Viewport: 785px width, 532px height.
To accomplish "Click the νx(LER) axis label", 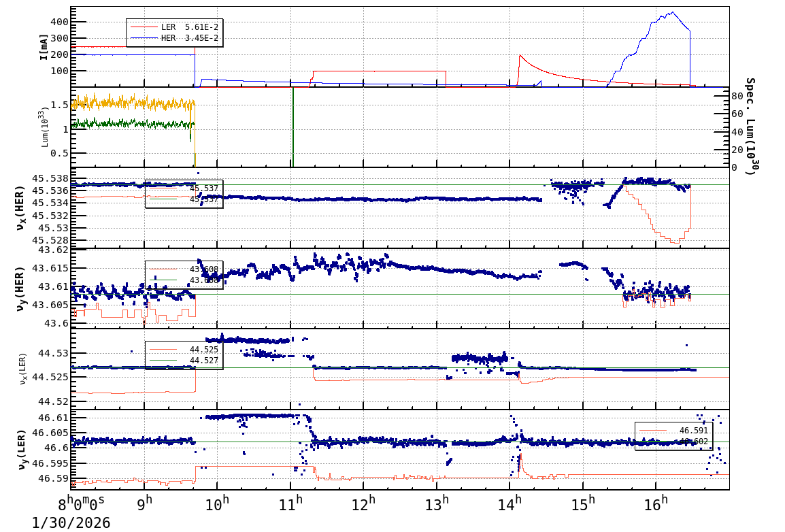I will click(22, 369).
